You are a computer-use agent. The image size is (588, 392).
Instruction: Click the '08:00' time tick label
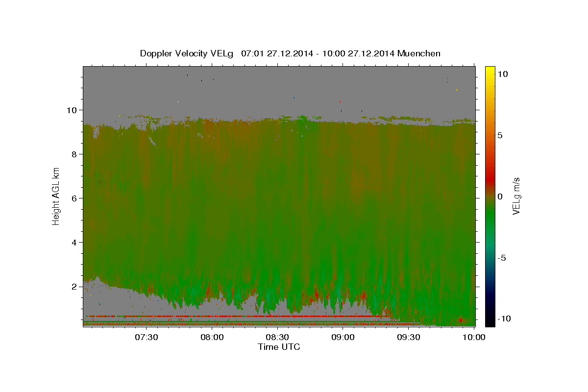(212, 337)
